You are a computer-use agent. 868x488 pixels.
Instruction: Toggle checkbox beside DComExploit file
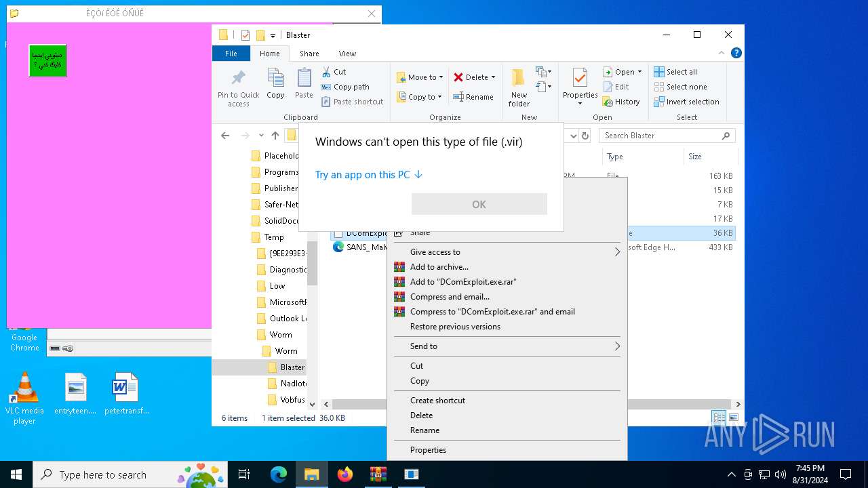(338, 233)
